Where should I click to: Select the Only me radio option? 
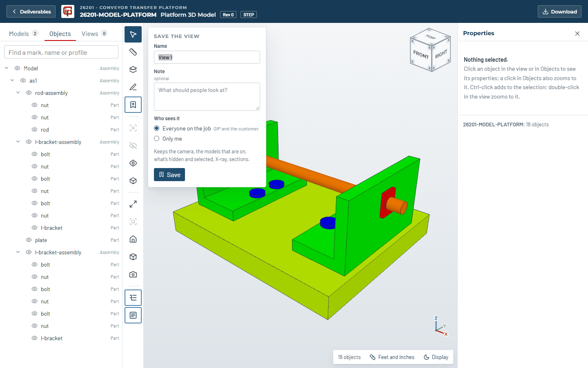click(x=157, y=139)
